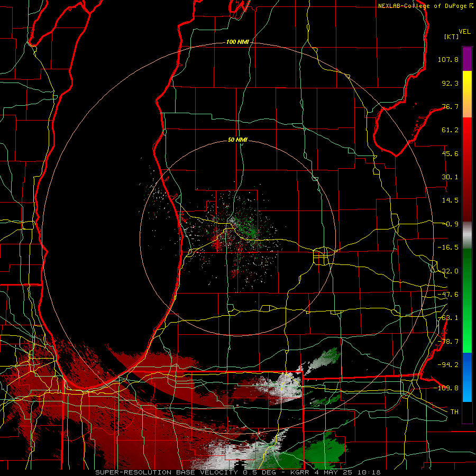Click the 92.3 value on velocity scale
Screen dimensions: 476x476
(450, 83)
